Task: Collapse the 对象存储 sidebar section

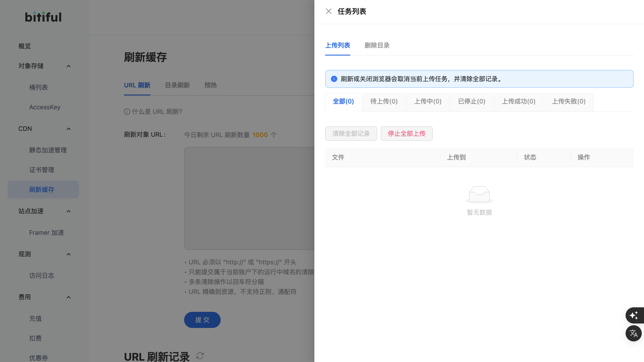Action: point(69,66)
